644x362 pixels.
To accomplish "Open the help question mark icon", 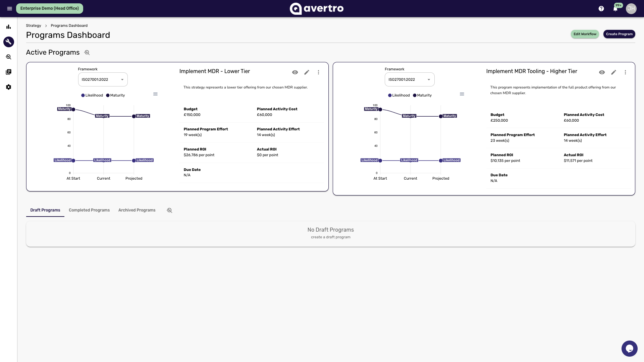I will [601, 9].
